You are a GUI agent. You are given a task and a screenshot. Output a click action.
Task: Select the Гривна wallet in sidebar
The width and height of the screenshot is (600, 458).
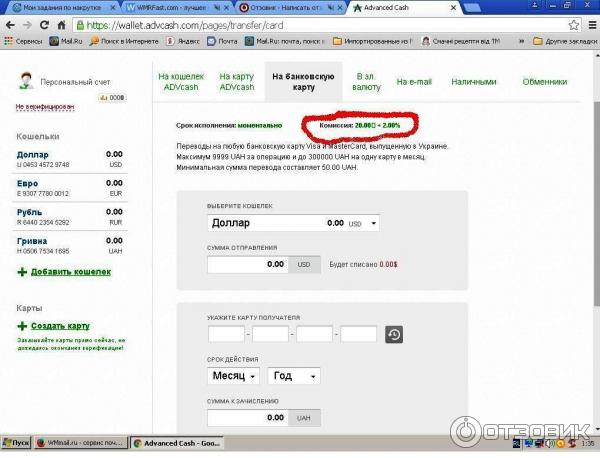click(x=70, y=246)
